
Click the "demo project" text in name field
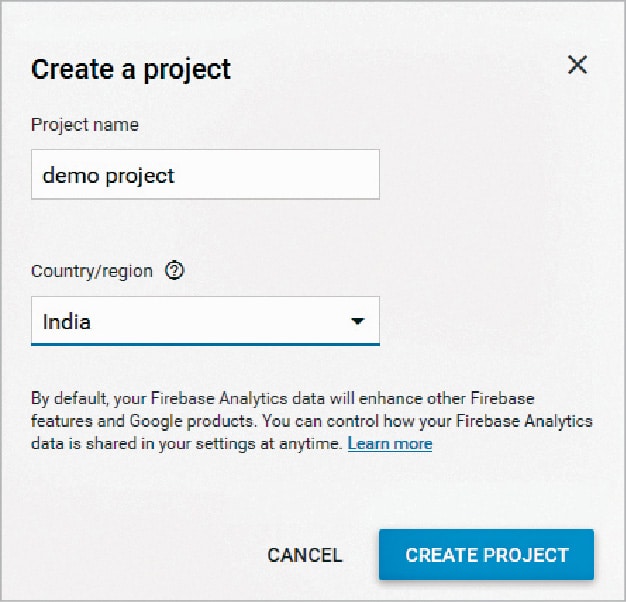[108, 176]
